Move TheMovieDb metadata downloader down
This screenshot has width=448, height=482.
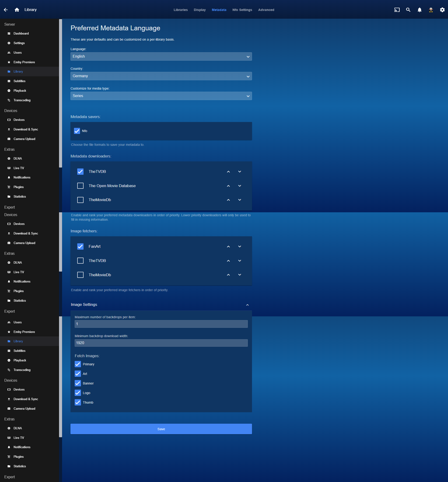pyautogui.click(x=239, y=200)
